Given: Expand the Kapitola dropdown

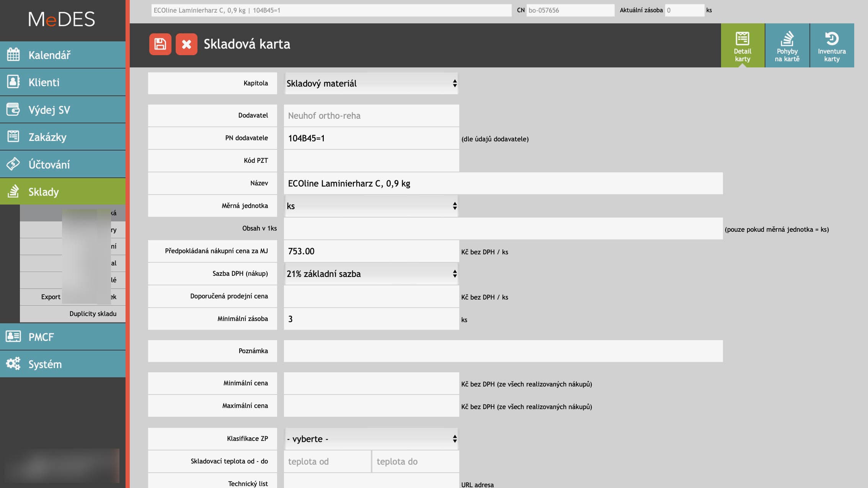Looking at the screenshot, I should pyautogui.click(x=371, y=84).
